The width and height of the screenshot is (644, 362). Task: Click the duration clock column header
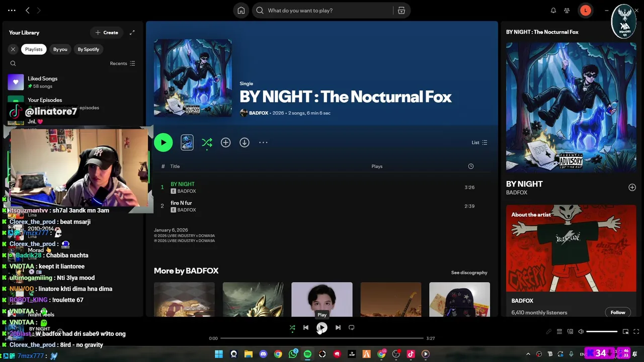pyautogui.click(x=471, y=166)
